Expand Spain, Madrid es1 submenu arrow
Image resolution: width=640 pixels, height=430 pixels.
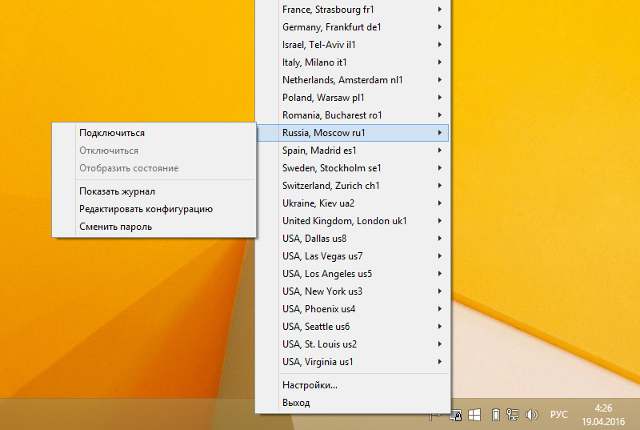tap(440, 150)
